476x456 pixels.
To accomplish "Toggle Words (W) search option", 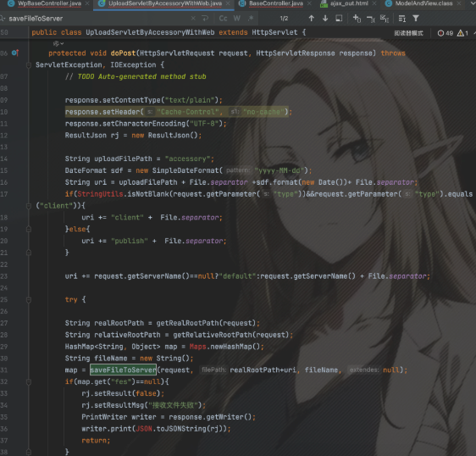I will 237,19.
